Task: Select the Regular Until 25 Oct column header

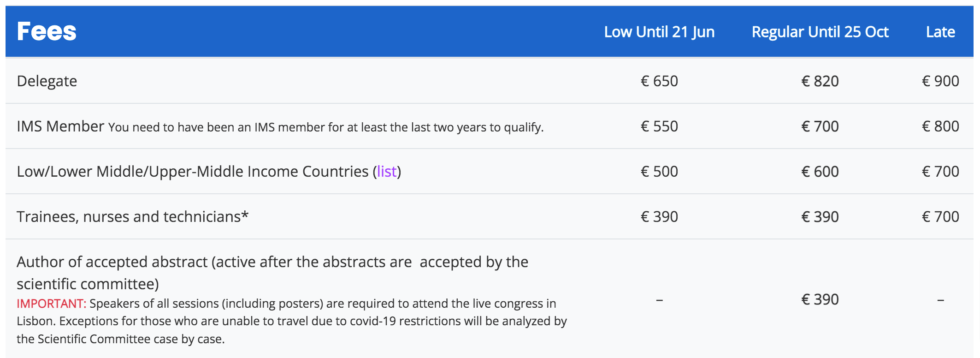Action: click(820, 32)
